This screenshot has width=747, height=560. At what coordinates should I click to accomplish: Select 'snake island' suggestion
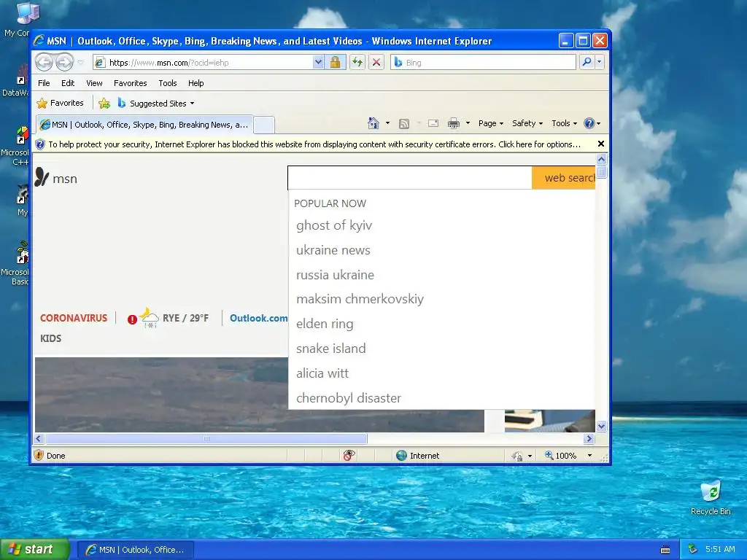[x=331, y=349]
